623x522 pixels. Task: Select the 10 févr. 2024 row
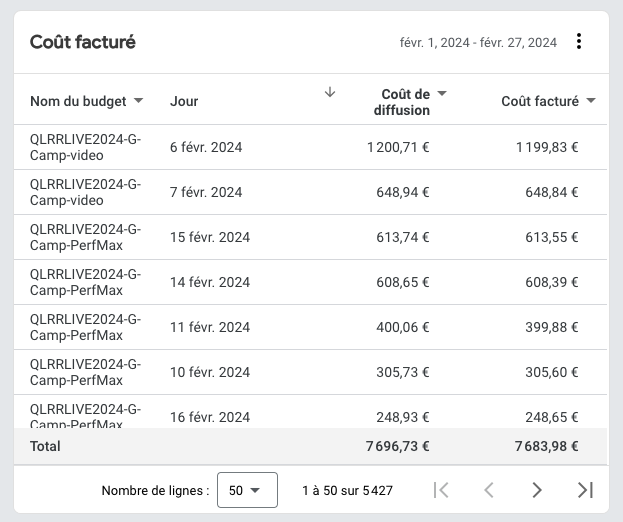[x=310, y=372]
